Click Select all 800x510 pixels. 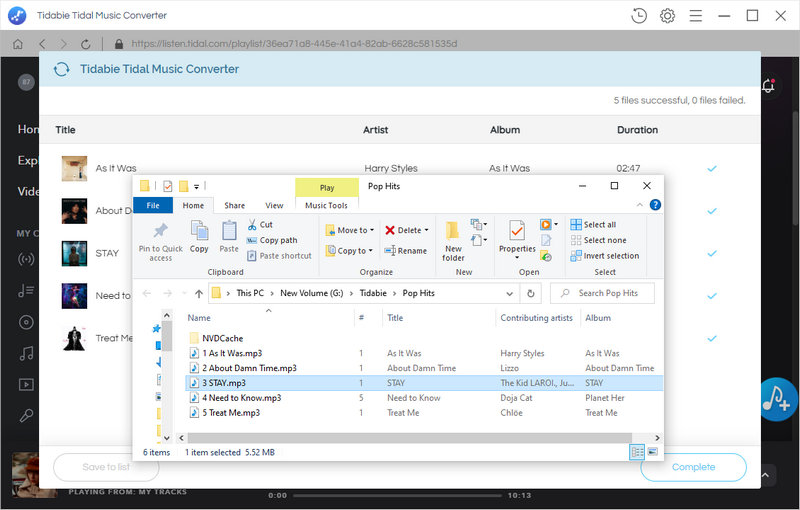point(593,224)
